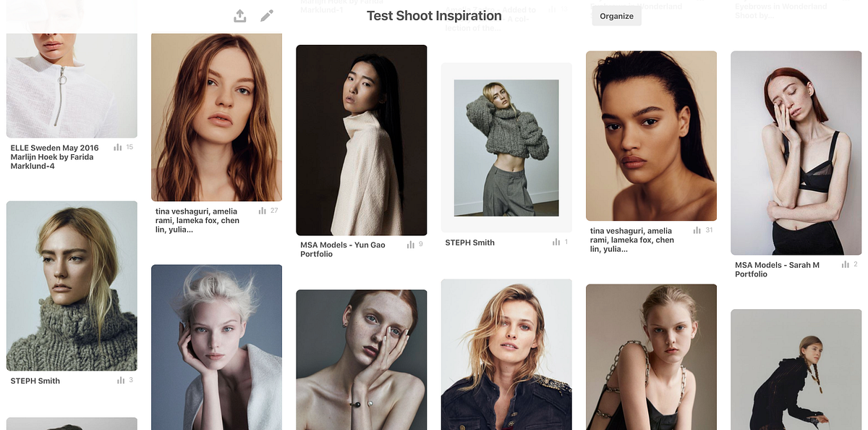Open the freckled portrait with hand over eye
Viewport: 868px width, 430px height.
pyautogui.click(x=362, y=360)
